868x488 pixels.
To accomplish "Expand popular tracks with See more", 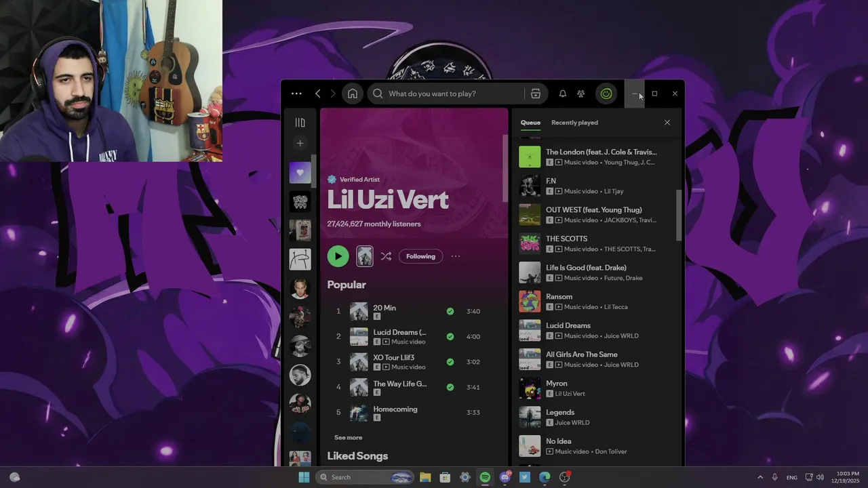I will click(348, 437).
